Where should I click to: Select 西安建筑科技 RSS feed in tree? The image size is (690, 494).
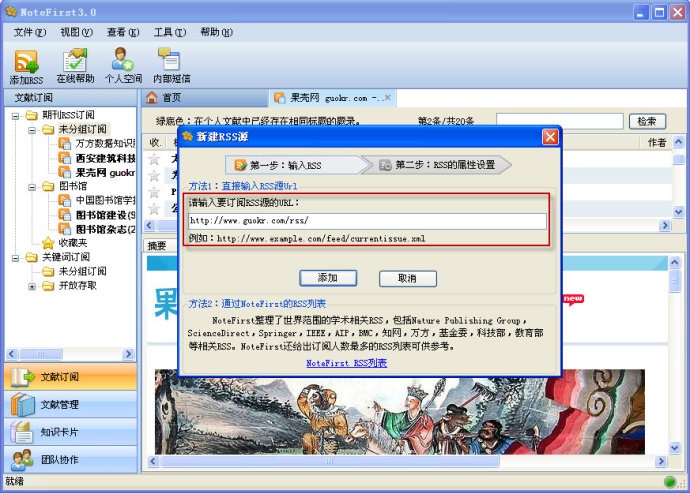click(97, 158)
